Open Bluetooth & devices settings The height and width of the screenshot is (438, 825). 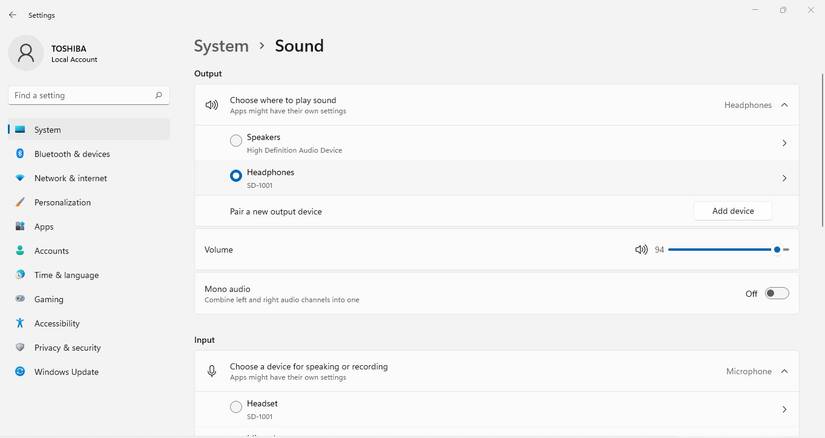71,154
